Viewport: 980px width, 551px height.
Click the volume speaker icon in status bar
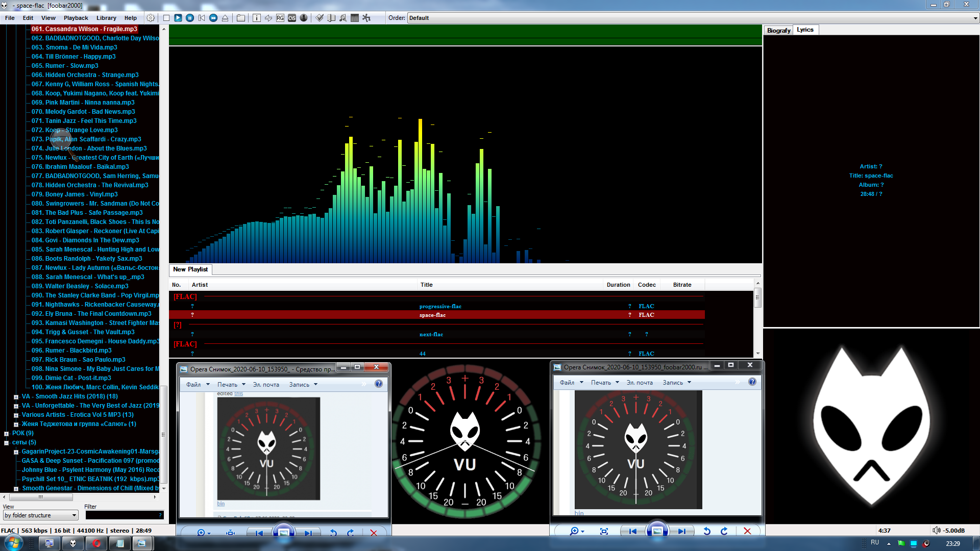click(x=937, y=531)
